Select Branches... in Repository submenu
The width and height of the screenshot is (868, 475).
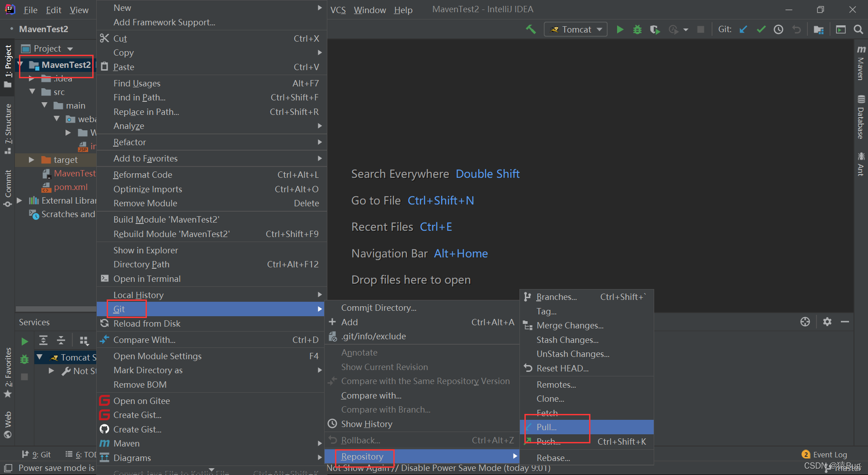587,297
